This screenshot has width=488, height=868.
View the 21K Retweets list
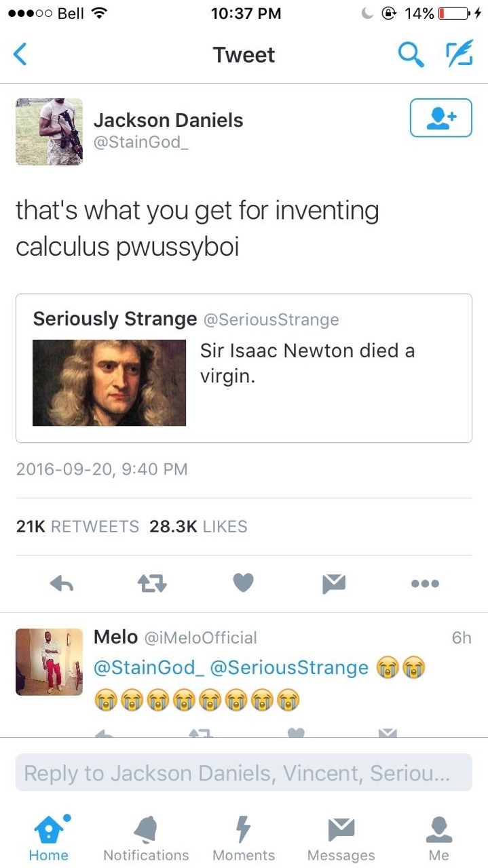click(77, 526)
